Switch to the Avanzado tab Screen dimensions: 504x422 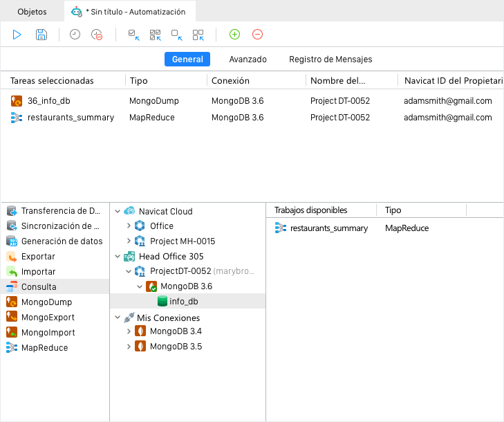[x=248, y=59]
